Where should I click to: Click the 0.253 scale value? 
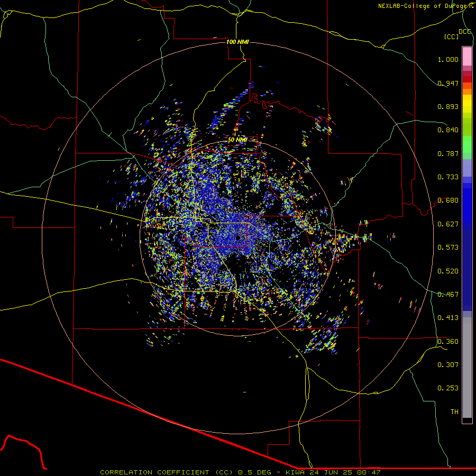448,388
